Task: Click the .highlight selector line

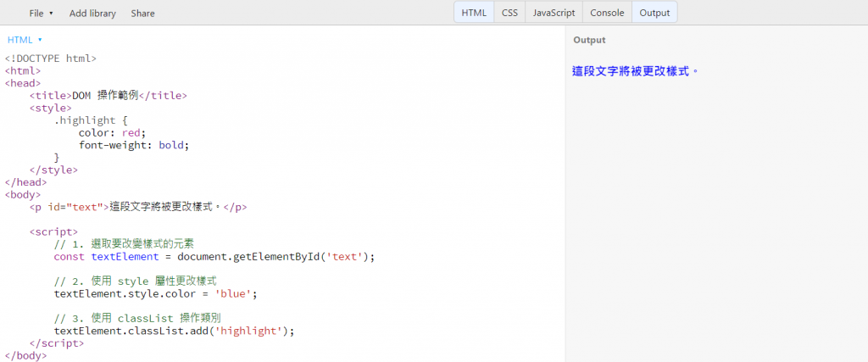Action: tap(91, 120)
